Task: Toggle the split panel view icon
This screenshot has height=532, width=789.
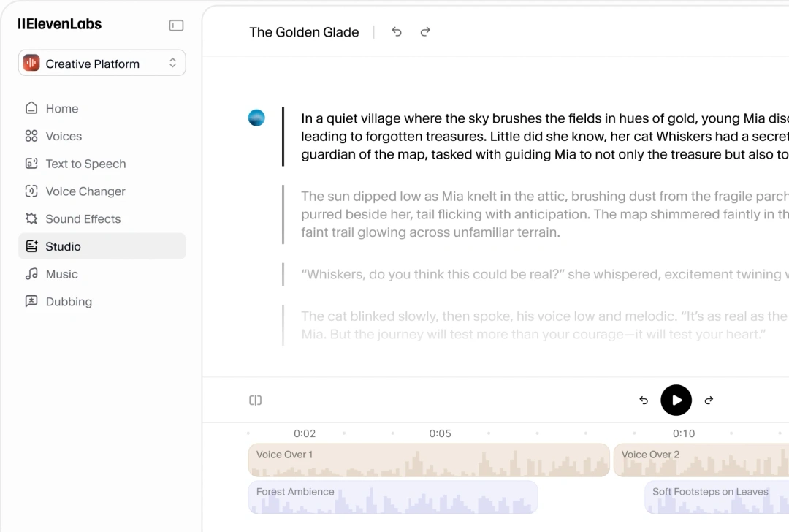Action: coord(255,400)
